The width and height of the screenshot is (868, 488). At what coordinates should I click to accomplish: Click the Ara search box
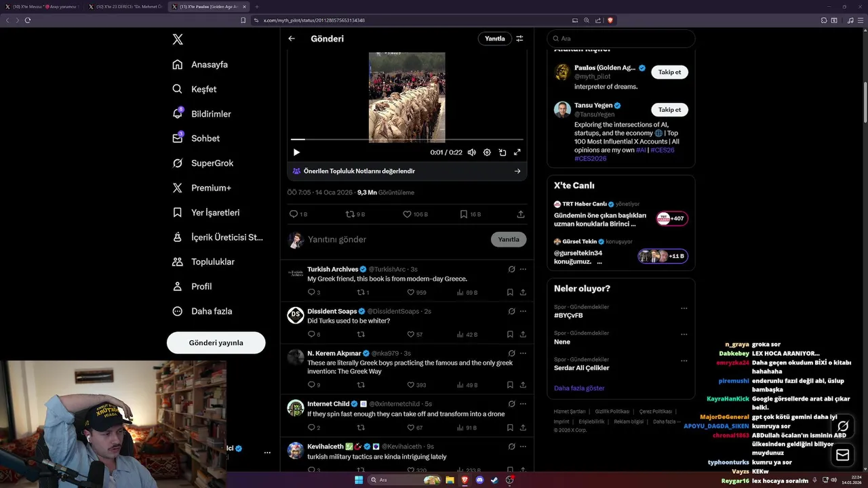[621, 39]
